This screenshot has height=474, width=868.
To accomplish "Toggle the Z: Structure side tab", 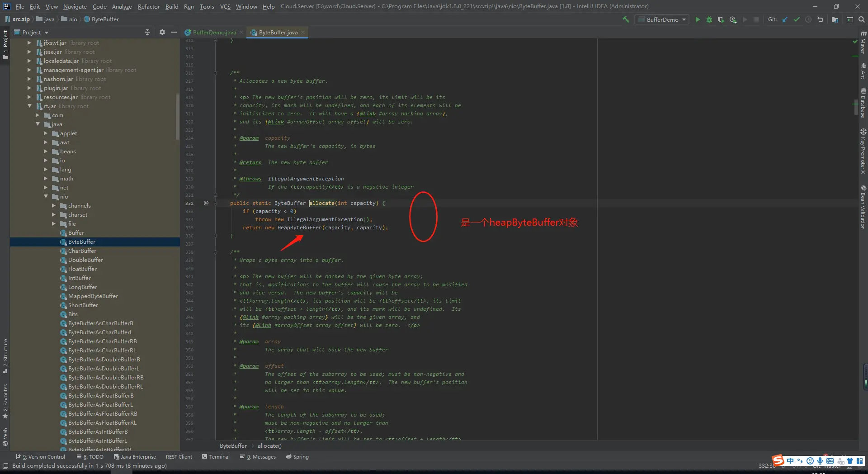I will click(5, 356).
